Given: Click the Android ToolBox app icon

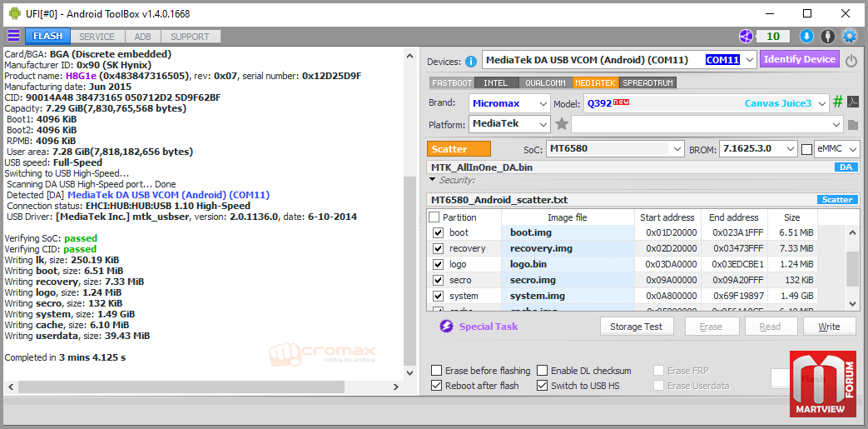Looking at the screenshot, I should (x=14, y=13).
